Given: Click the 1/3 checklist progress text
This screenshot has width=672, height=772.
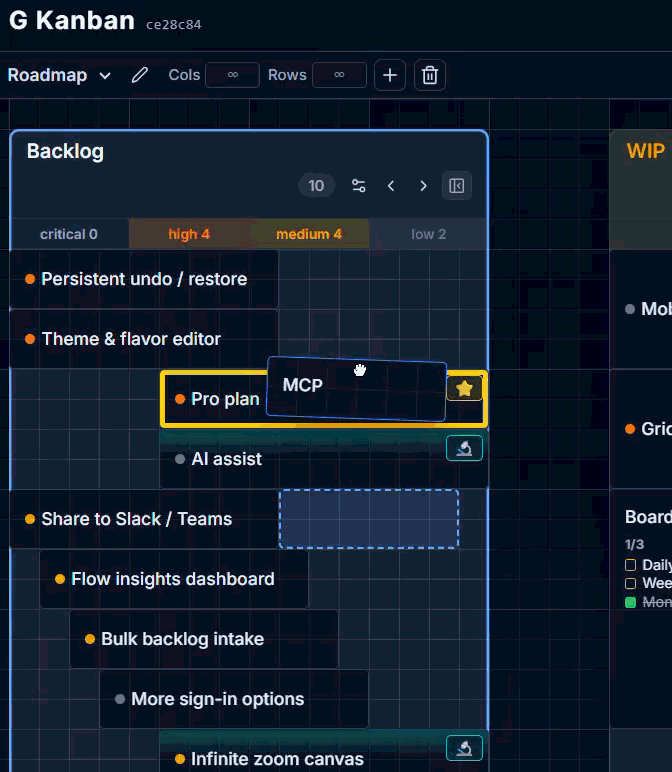Looking at the screenshot, I should [634, 544].
